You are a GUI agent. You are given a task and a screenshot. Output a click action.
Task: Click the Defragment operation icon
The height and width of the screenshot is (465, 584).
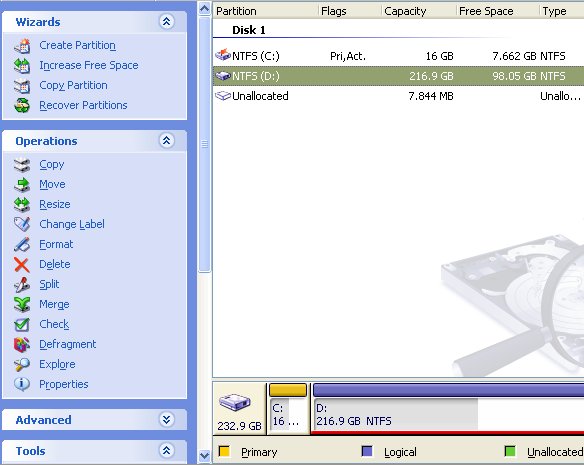pos(22,345)
